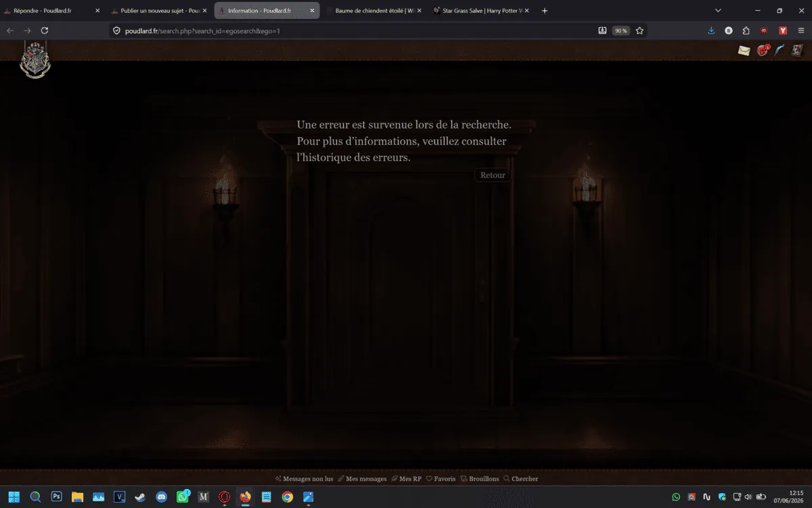This screenshot has width=812, height=508.
Task: Click the red Y extension icon
Action: click(783, 30)
